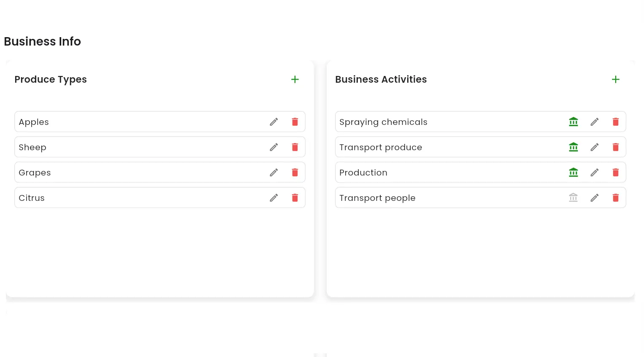Click the Business Activities heading
This screenshot has height=357, width=644.
381,79
